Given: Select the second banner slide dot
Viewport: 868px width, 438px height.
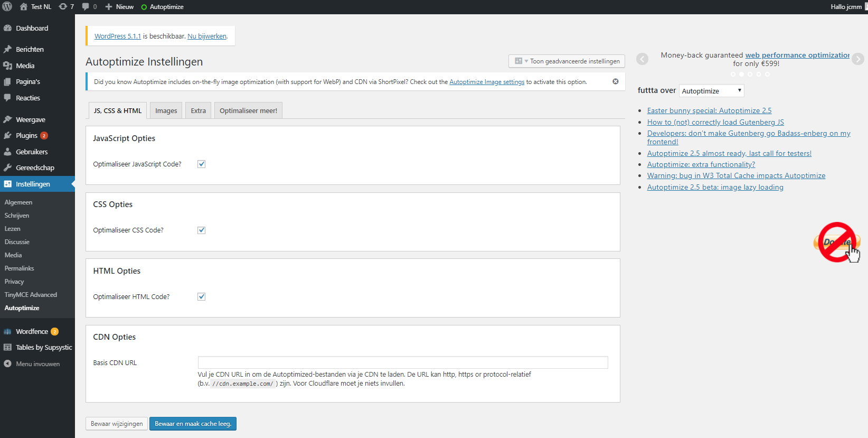Looking at the screenshot, I should pyautogui.click(x=741, y=74).
